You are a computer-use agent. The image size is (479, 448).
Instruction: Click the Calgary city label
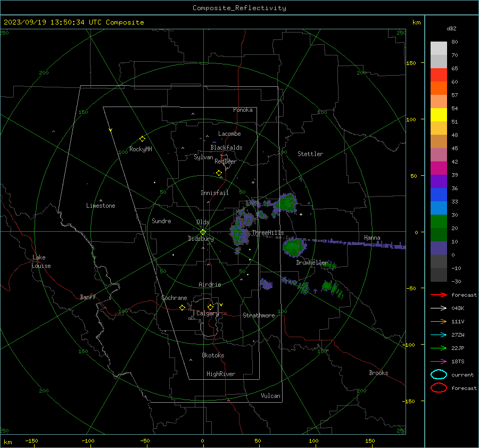click(x=208, y=313)
